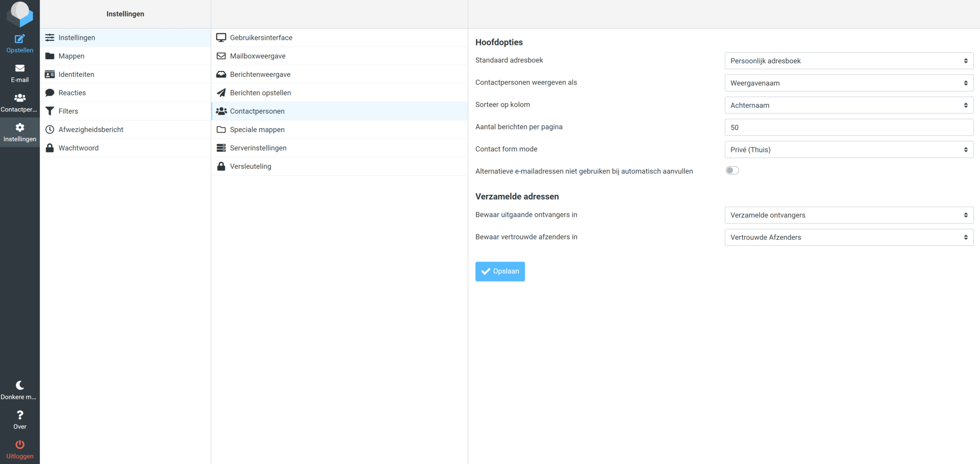Toggle Donkere modus moon icon
Screen dimensions: 980x464
coord(19,385)
